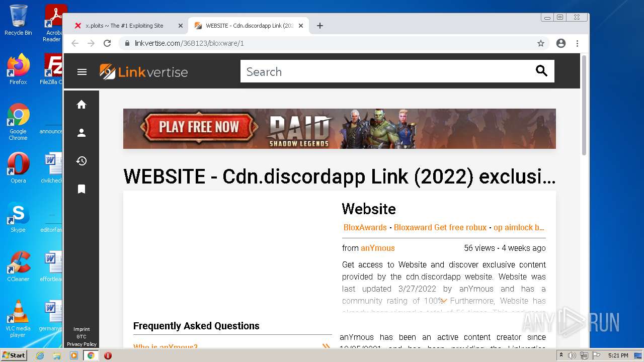Go back in Chrome
This screenshot has width=644, height=362.
[75, 43]
